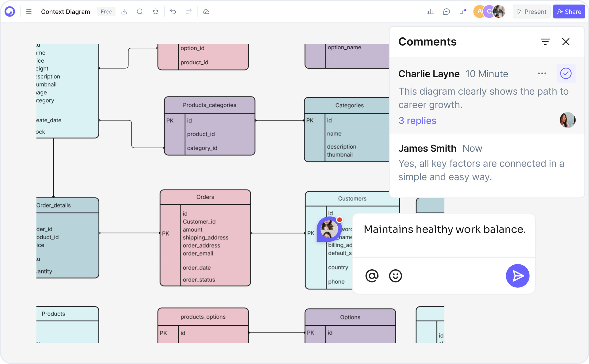Share the diagram with collaborators
589x364 pixels.
point(569,11)
